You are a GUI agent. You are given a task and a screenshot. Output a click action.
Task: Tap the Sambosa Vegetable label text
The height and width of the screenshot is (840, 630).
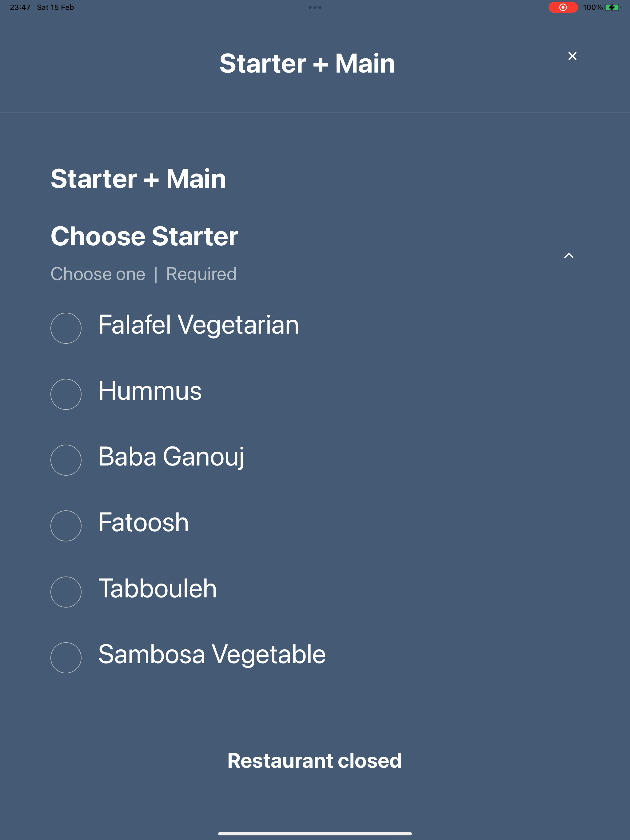tap(212, 654)
